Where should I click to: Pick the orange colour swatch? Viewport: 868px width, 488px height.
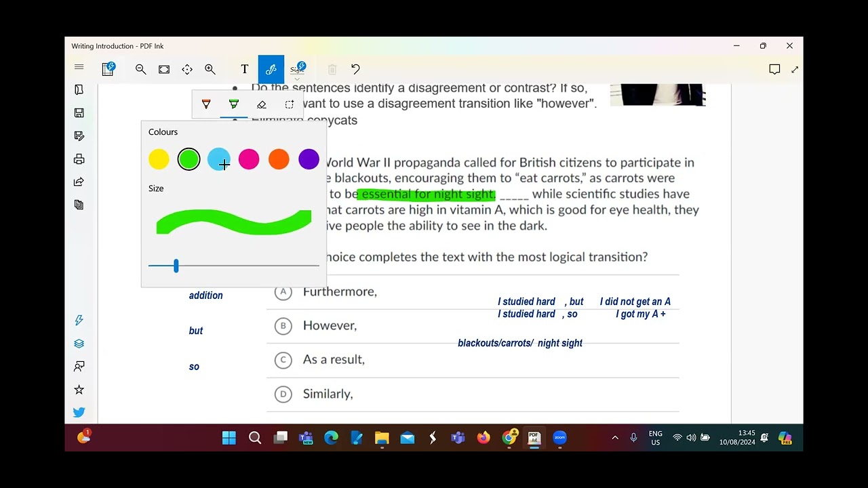point(279,159)
